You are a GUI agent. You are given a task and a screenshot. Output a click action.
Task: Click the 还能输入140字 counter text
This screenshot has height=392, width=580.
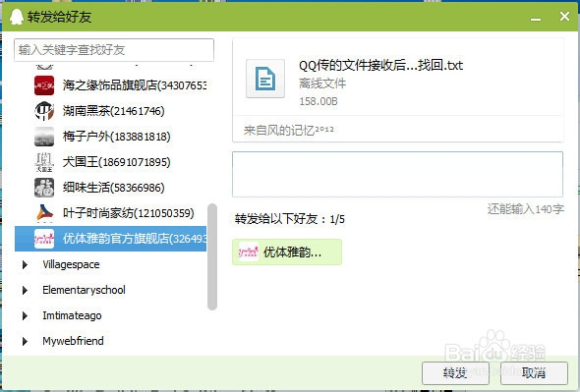(x=526, y=209)
